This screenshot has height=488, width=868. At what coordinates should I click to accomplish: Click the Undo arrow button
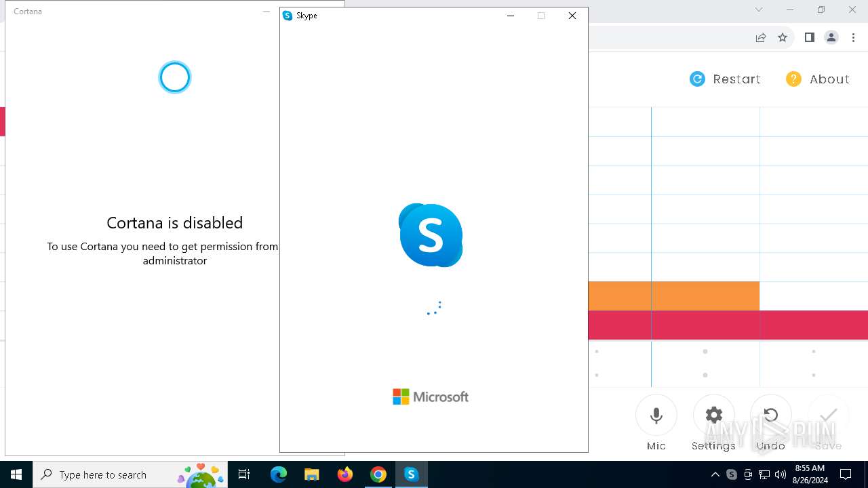771,415
